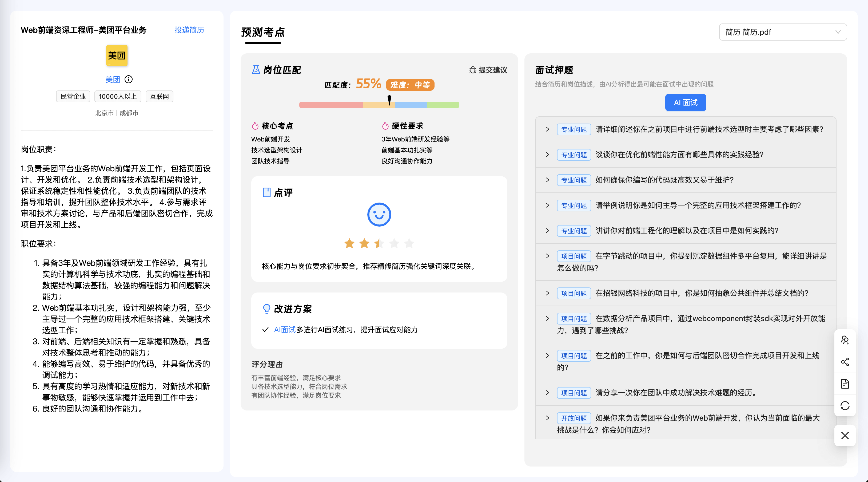The image size is (868, 482).
Task: Click the 10000人以上 tag
Action: (118, 96)
